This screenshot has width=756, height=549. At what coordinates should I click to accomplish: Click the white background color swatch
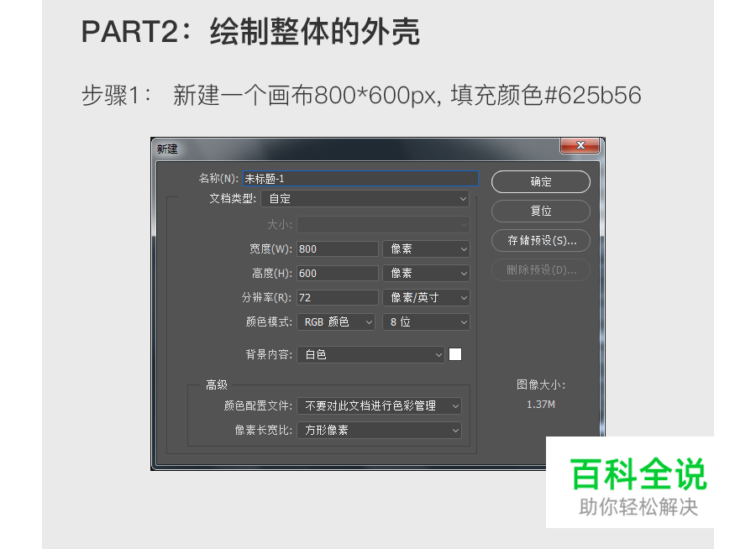point(455,354)
